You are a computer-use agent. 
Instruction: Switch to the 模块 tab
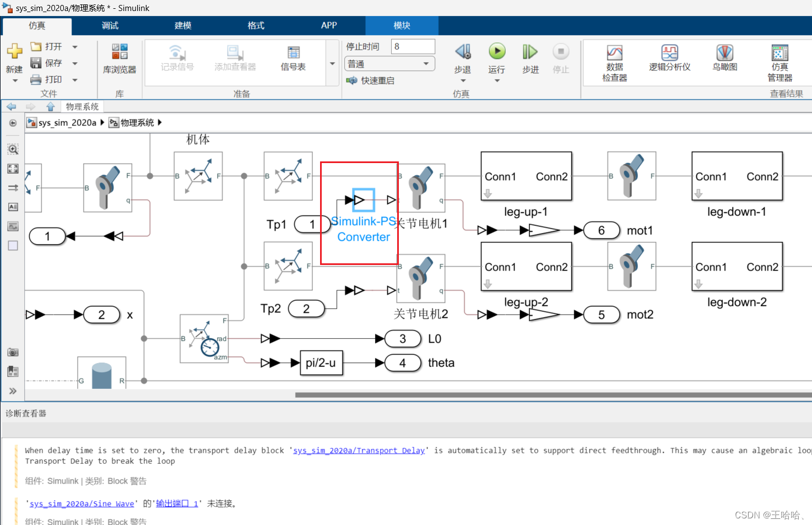[x=402, y=26]
